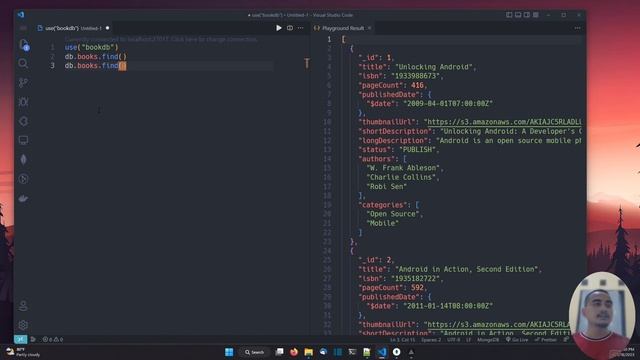Click the "1935182722" isbn value
The height and width of the screenshot is (360, 640).
415,278
